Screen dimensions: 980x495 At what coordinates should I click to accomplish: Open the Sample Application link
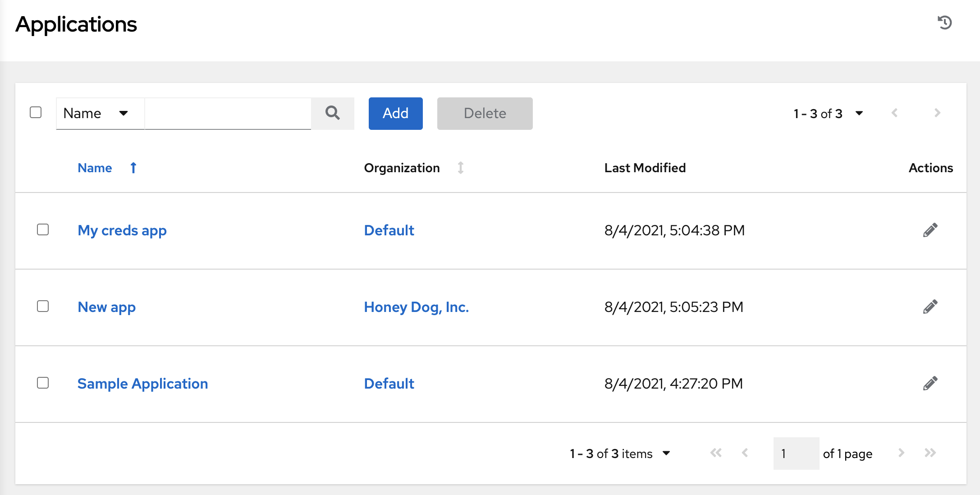[142, 384]
